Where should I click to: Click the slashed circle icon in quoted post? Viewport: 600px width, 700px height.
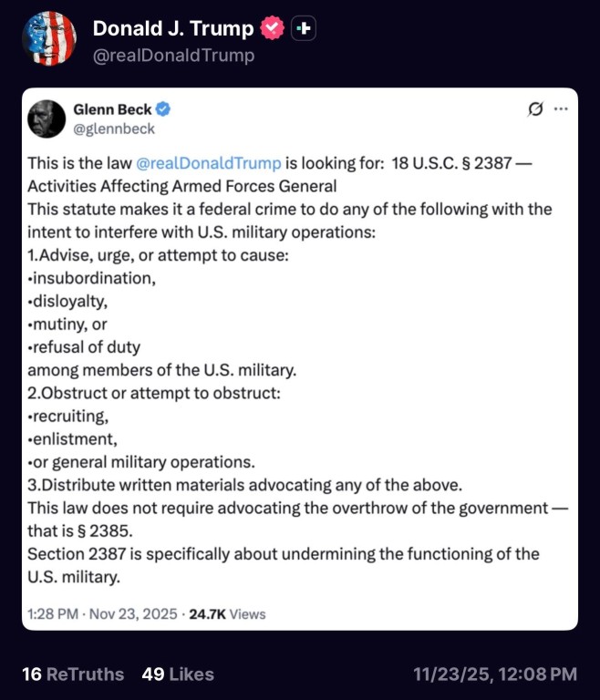pos(536,109)
